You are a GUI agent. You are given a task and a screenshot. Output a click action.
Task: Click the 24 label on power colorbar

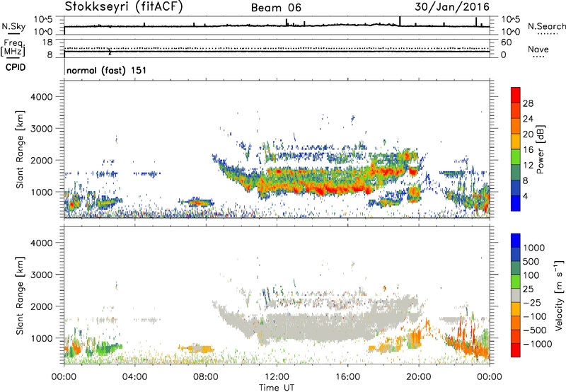(528, 119)
